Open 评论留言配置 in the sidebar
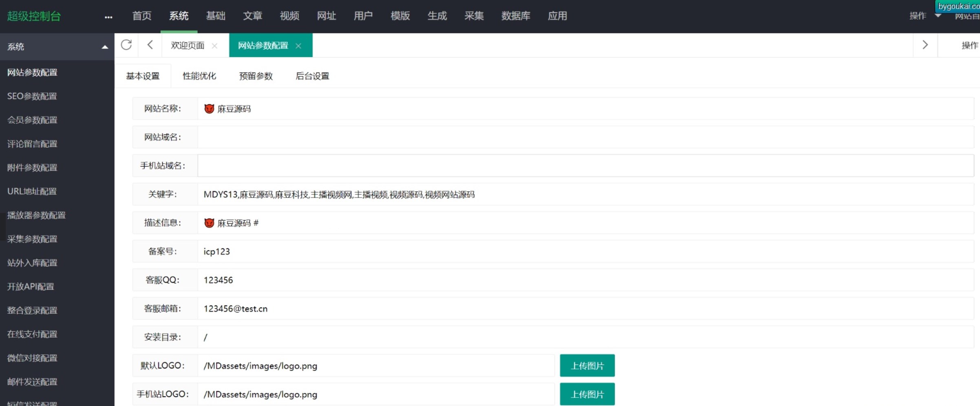This screenshot has height=406, width=980. pyautogui.click(x=32, y=144)
